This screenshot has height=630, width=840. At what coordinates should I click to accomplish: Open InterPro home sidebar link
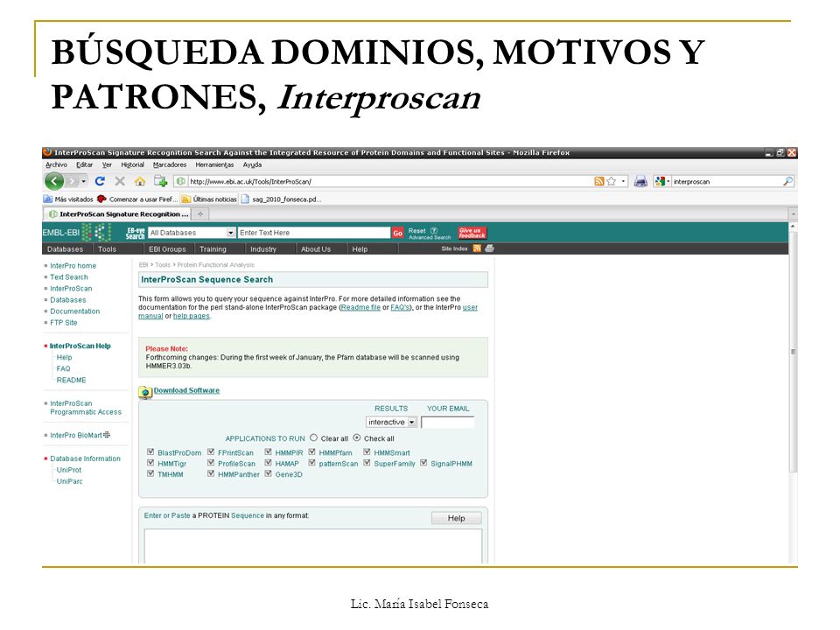[73, 266]
